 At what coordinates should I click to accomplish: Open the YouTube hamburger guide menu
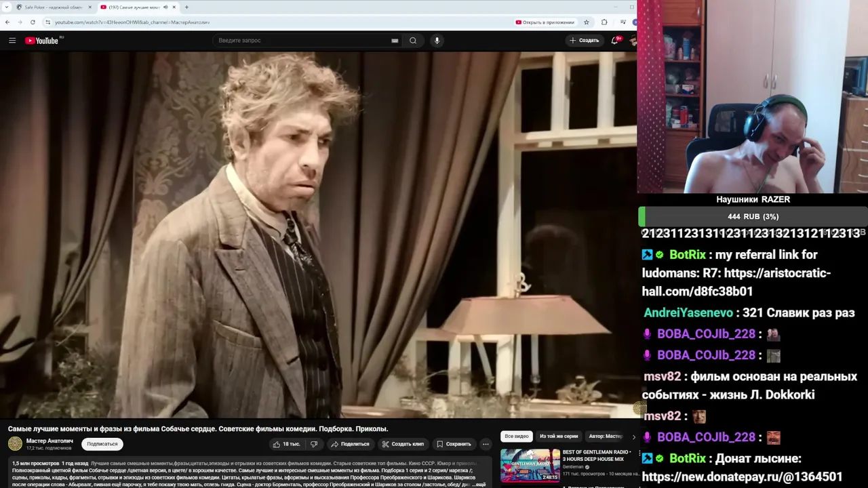[x=12, y=41]
